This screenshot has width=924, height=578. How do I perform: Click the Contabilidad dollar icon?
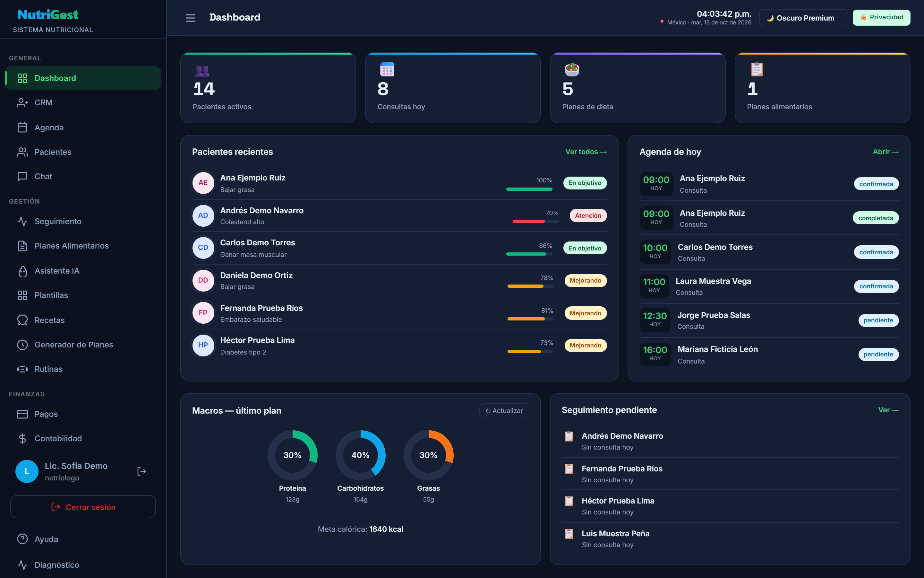[x=22, y=438]
